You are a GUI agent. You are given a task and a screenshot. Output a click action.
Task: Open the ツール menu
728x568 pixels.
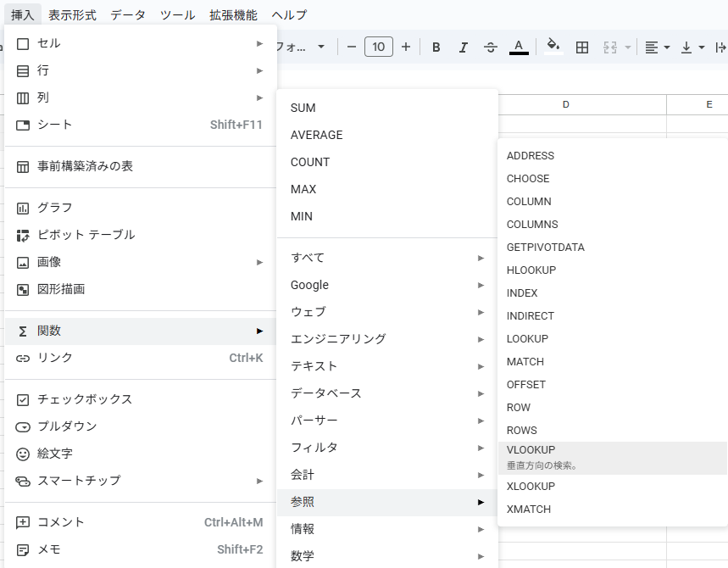(177, 15)
